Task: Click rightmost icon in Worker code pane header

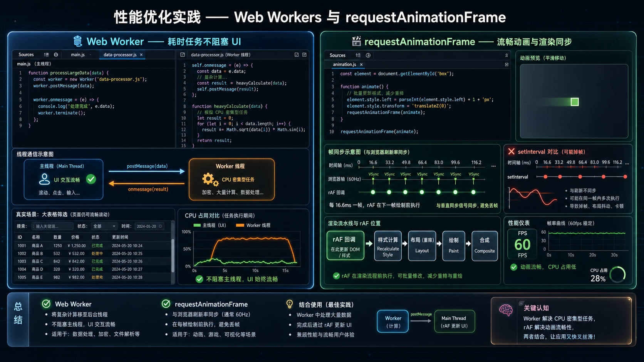Action: [x=304, y=55]
